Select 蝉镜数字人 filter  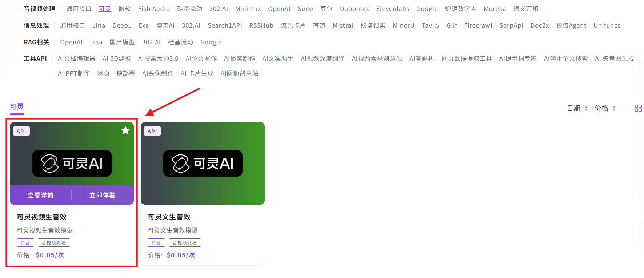coord(461,9)
